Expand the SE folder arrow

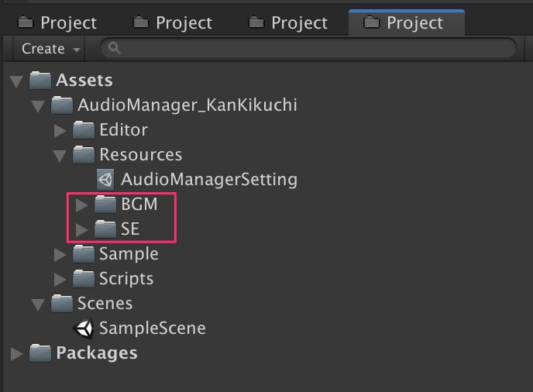pos(82,230)
